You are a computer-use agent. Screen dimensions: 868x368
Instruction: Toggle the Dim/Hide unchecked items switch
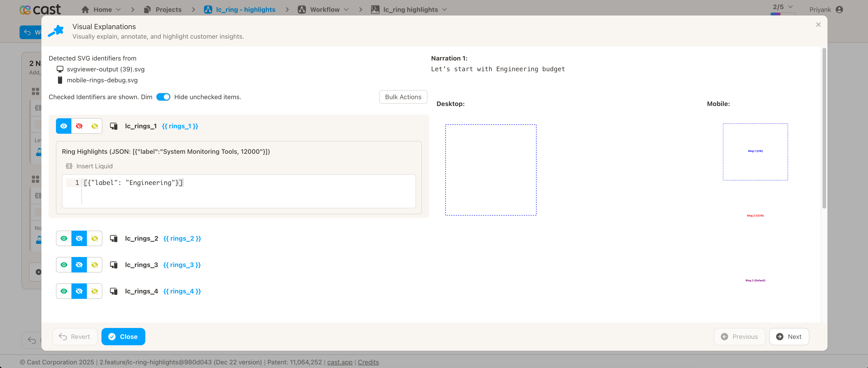(163, 97)
